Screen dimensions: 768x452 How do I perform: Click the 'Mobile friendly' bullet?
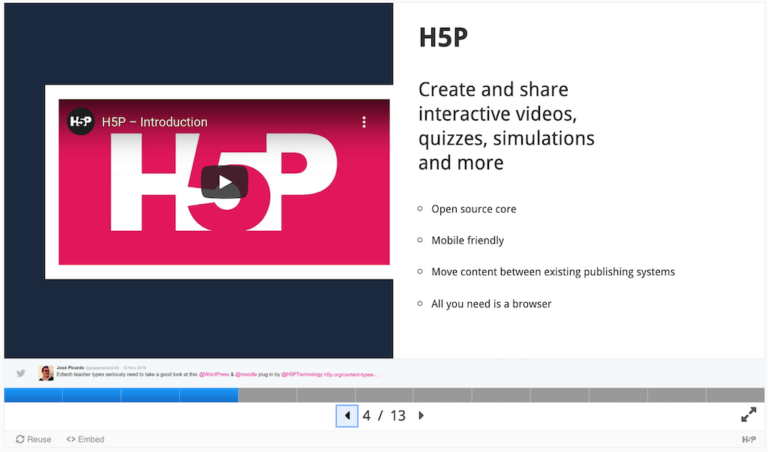point(467,240)
